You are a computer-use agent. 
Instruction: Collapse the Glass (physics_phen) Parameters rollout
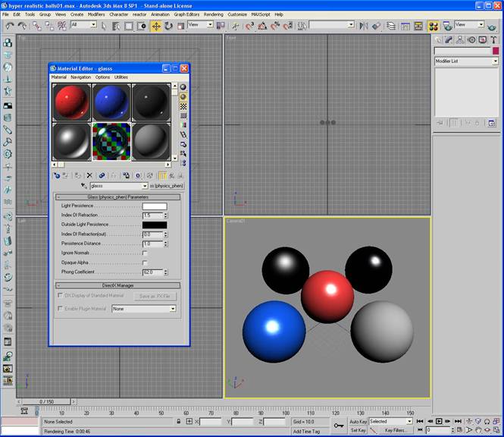click(117, 196)
